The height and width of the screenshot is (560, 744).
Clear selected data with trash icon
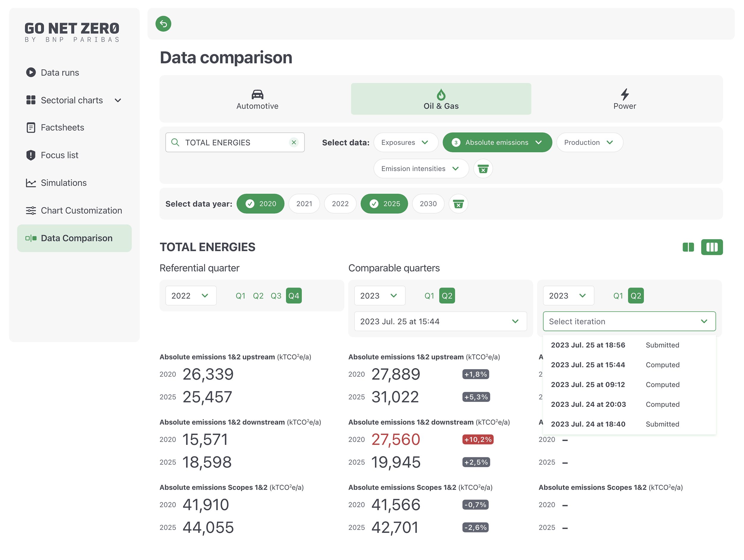coord(483,168)
